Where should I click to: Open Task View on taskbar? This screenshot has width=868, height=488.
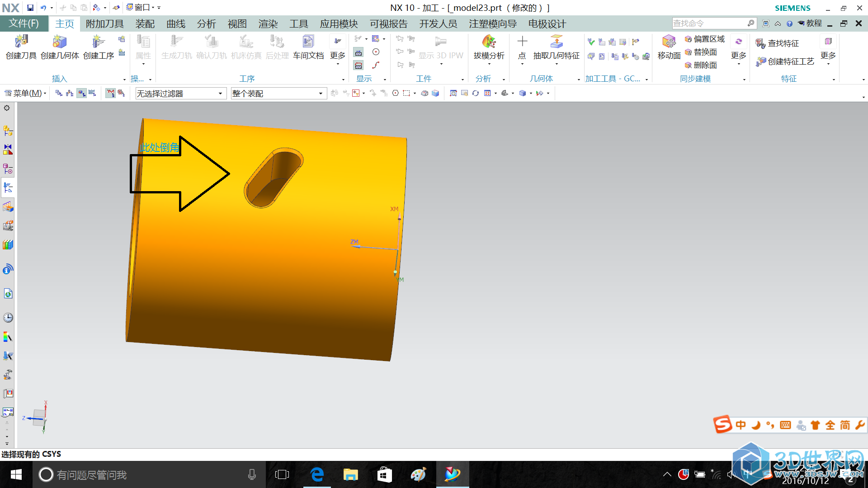tap(282, 474)
